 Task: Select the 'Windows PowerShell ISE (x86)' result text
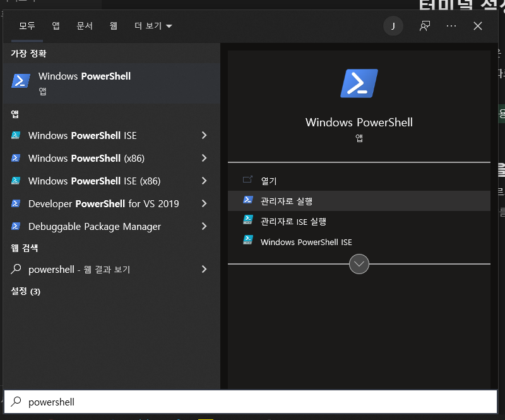click(x=94, y=181)
